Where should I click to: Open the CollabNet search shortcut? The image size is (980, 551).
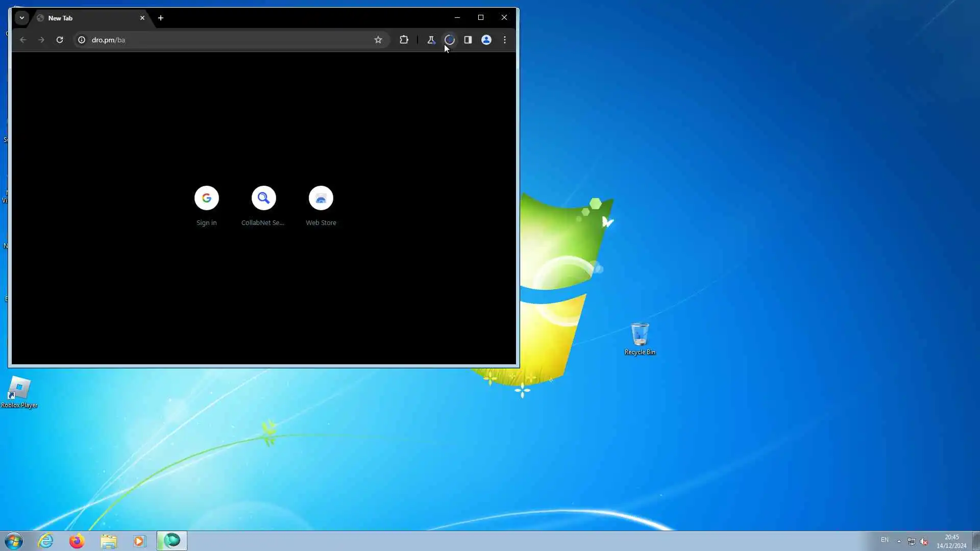point(264,198)
